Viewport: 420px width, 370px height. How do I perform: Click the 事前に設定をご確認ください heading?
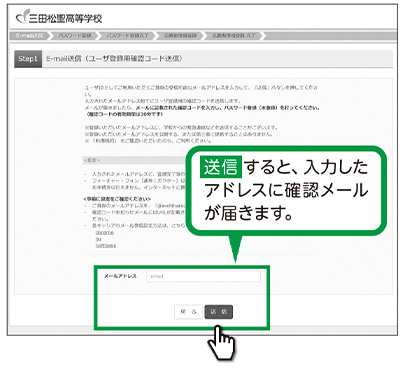point(117,199)
